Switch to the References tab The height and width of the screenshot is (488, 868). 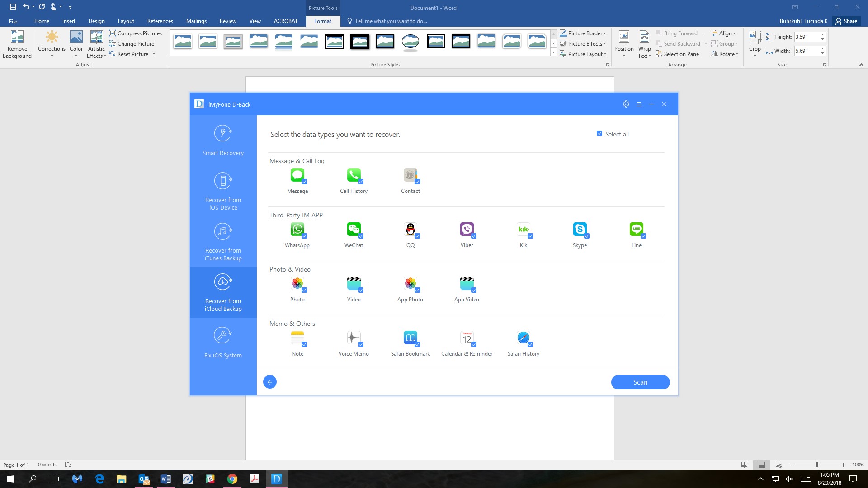click(160, 21)
